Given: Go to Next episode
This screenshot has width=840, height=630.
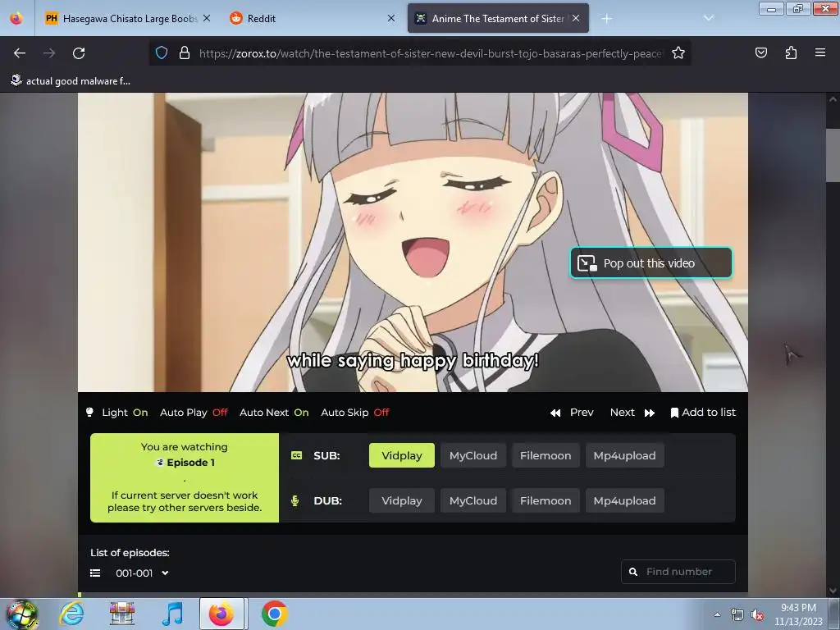Looking at the screenshot, I should point(632,413).
